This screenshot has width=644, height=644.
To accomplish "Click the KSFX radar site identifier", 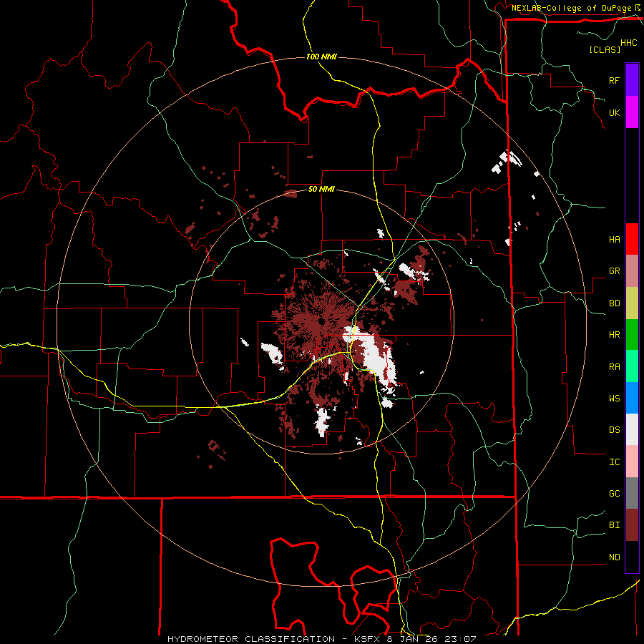I will click(x=366, y=639).
